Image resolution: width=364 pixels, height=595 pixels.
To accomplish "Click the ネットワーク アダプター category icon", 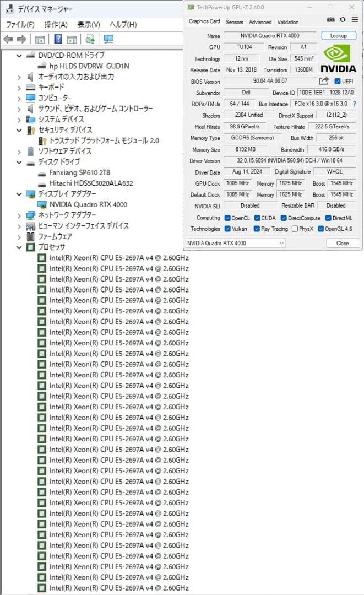I will [31, 215].
